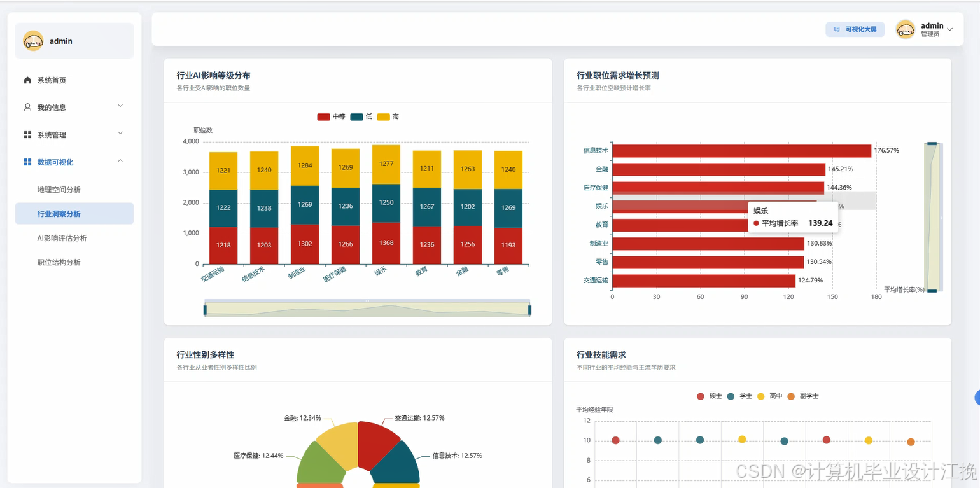The width and height of the screenshot is (980, 488).
Task: Click the 金融 145.21% bar
Action: [718, 169]
